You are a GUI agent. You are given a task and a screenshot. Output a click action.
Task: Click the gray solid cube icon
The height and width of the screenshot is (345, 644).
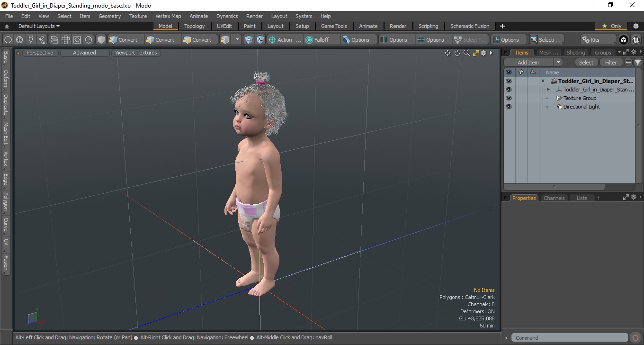tap(101, 40)
